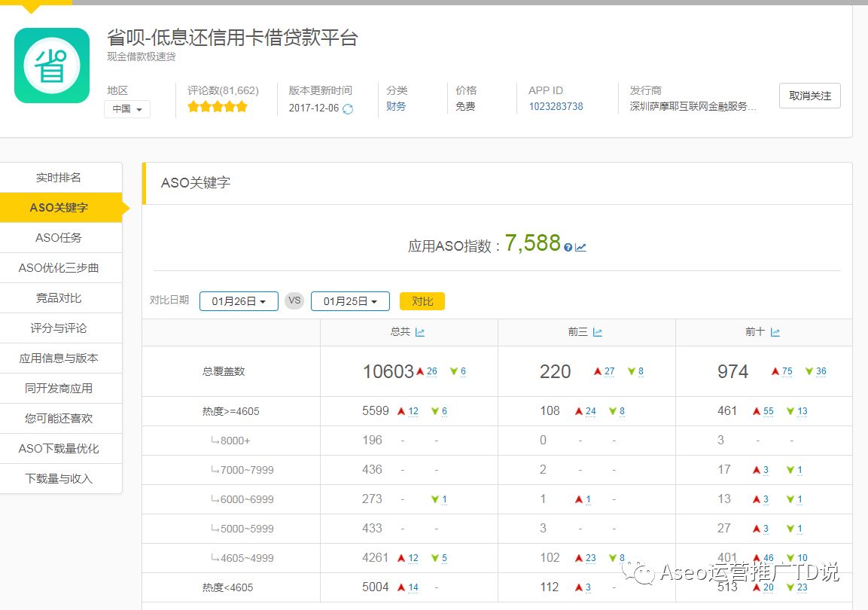Screen dimensions: 868x610
Task: Click the 财务 category link
Action: 396,107
